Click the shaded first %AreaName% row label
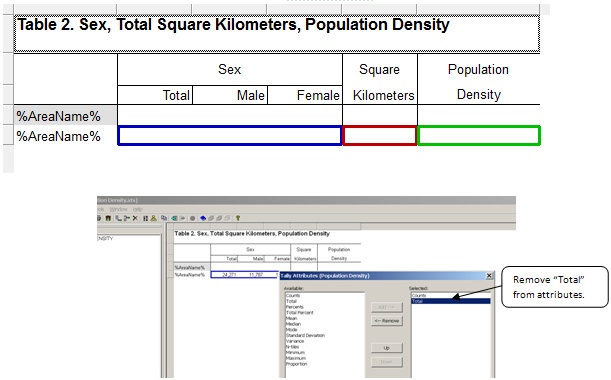The image size is (611, 380). [65, 116]
